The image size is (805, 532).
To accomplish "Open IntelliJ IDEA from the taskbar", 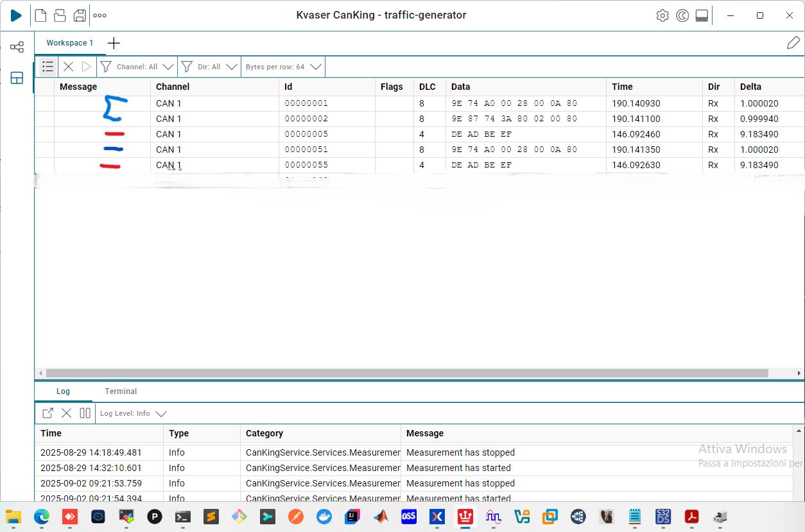I will click(x=352, y=517).
